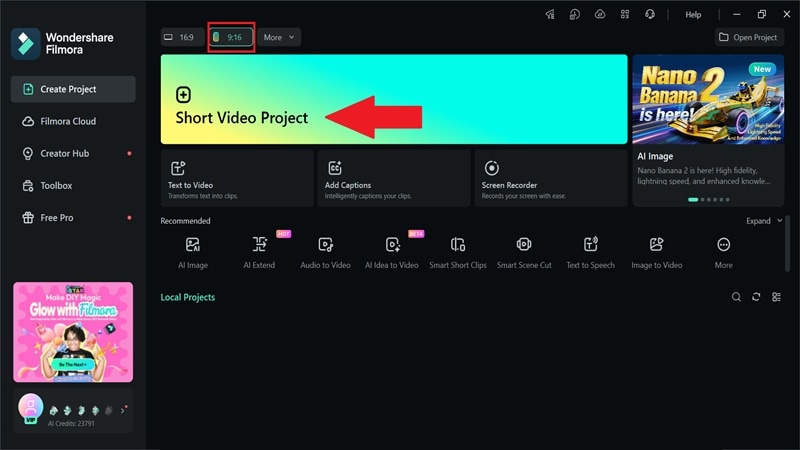Image resolution: width=800 pixels, height=450 pixels.
Task: Open the Smart Short Clips tool
Action: [x=458, y=253]
